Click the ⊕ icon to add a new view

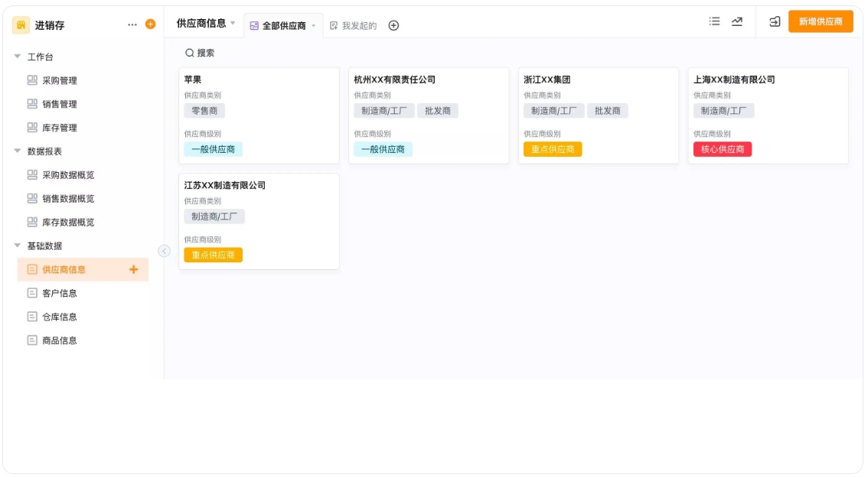[393, 24]
